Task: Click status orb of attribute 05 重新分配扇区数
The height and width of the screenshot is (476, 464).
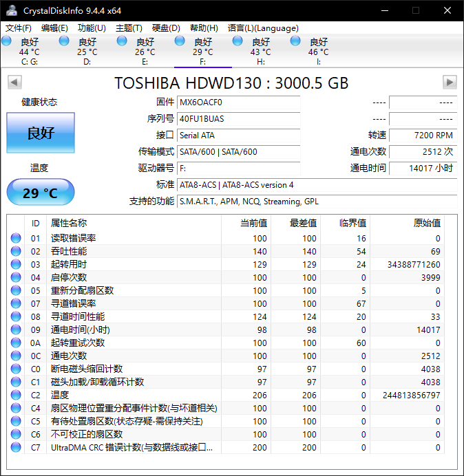Action: 16,290
